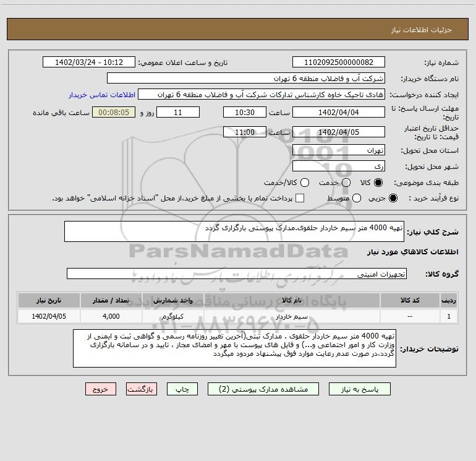Click the goods group field تجهیزات امنیتی
Image resolution: width=476 pixels, height=461 pixels.
pos(237,274)
